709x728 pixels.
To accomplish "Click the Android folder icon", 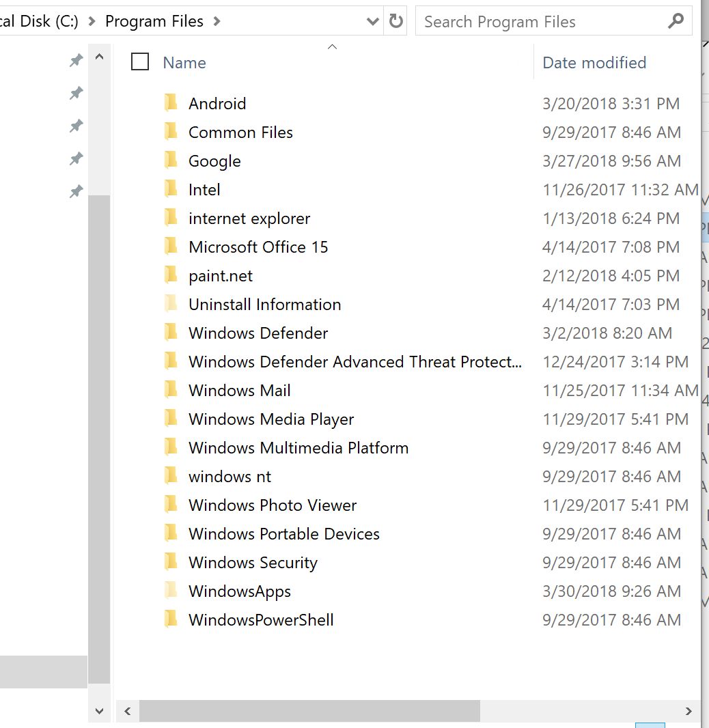I will tap(171, 102).
